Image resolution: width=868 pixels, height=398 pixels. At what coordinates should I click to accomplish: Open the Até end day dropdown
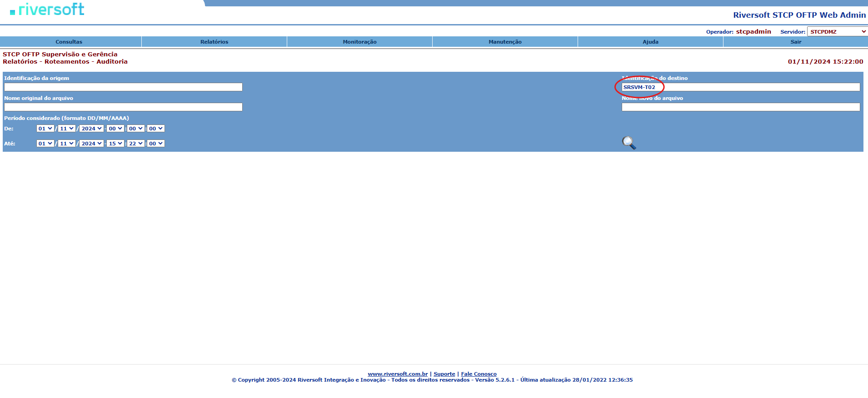(x=45, y=144)
